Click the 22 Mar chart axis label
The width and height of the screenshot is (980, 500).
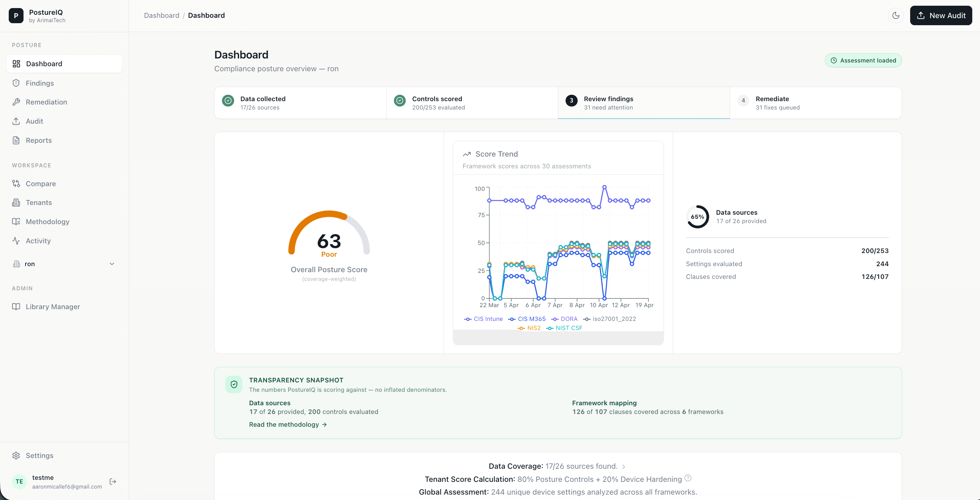(489, 305)
